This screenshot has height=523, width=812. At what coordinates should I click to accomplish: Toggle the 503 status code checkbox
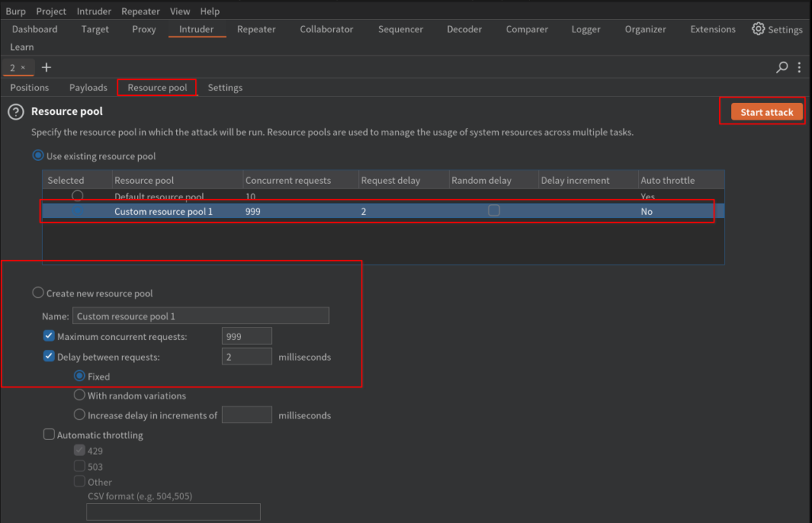79,466
